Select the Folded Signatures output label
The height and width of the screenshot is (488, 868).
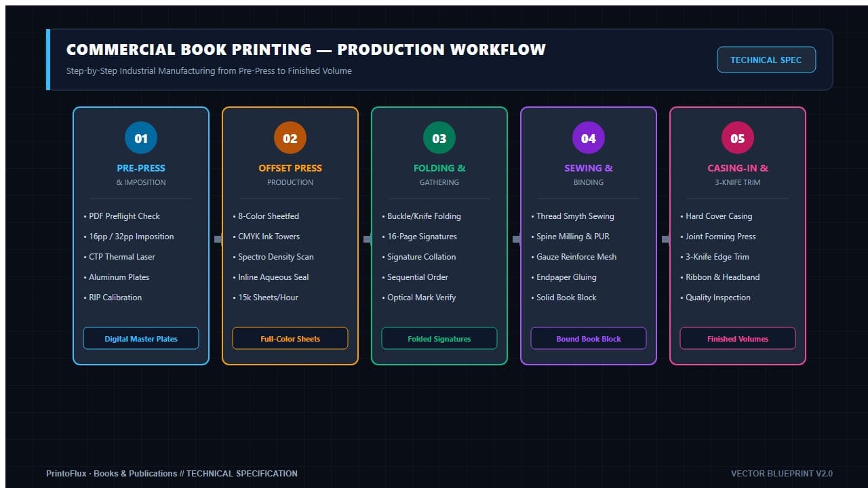[439, 338]
